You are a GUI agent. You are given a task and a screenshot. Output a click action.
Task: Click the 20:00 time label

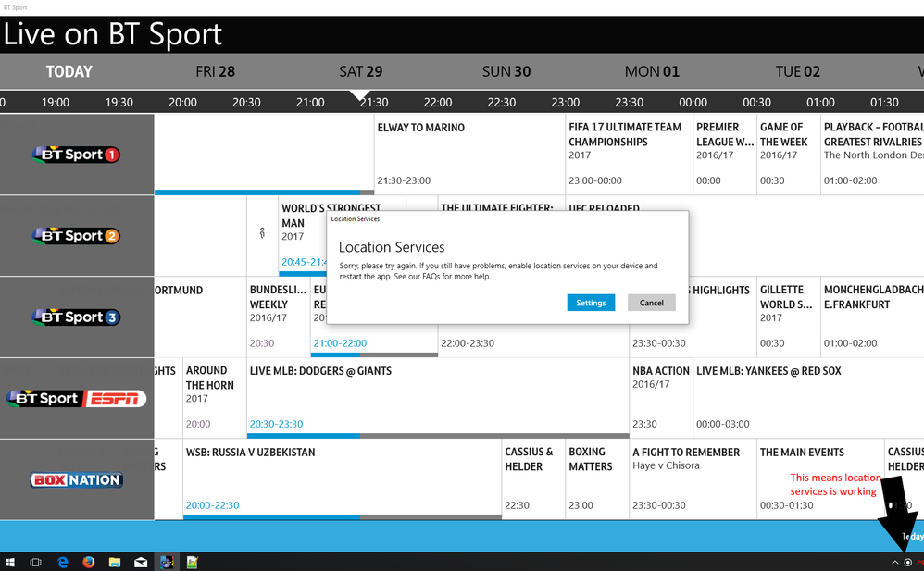coord(182,102)
